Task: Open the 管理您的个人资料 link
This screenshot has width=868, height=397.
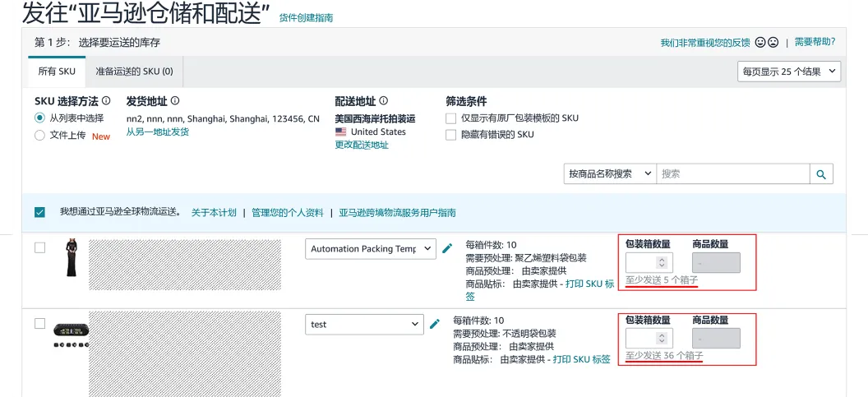Action: click(288, 213)
